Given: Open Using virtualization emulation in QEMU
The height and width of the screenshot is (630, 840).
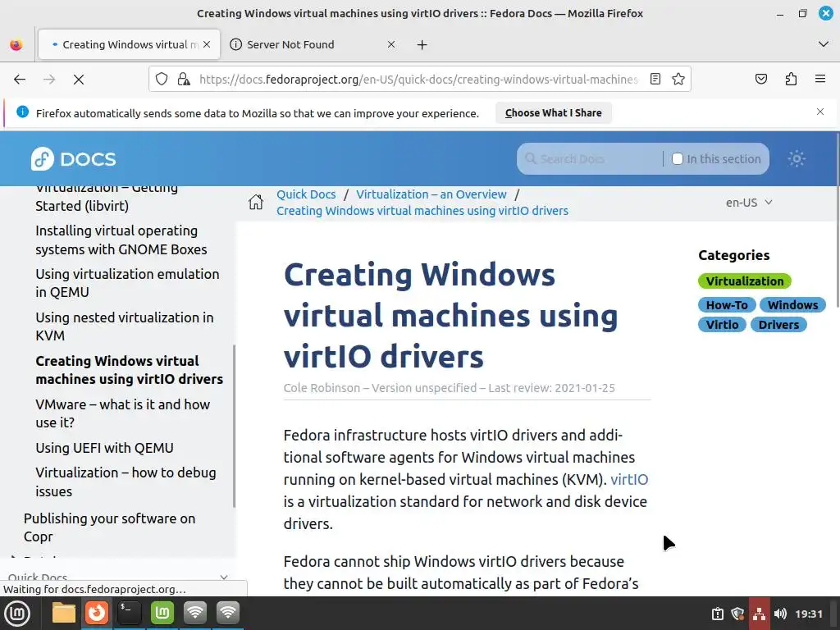Looking at the screenshot, I should (x=127, y=283).
